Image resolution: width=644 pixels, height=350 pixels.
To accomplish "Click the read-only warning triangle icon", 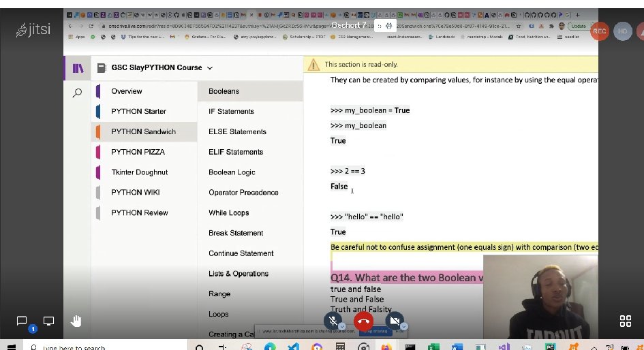I will coord(313,65).
